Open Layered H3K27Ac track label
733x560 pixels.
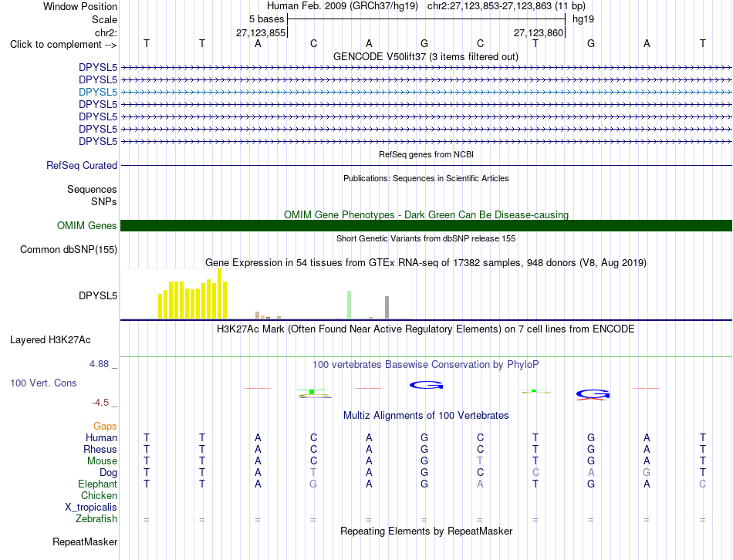pyautogui.click(x=50, y=340)
